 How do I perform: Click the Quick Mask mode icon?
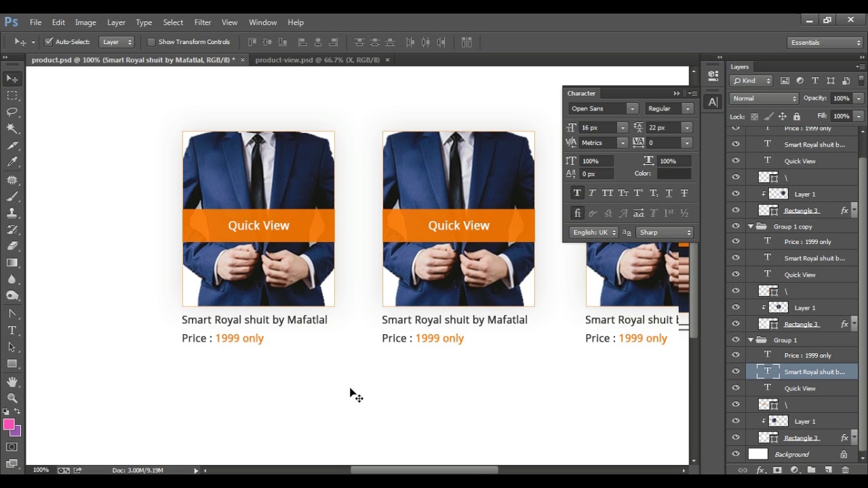coord(12,447)
